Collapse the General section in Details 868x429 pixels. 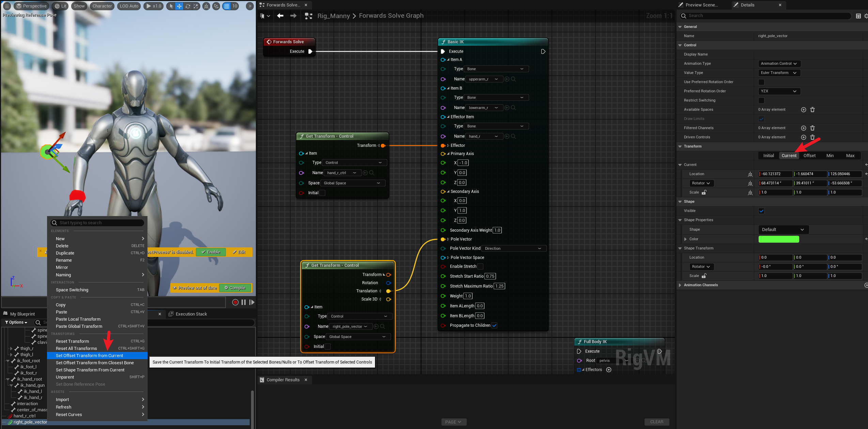(680, 27)
